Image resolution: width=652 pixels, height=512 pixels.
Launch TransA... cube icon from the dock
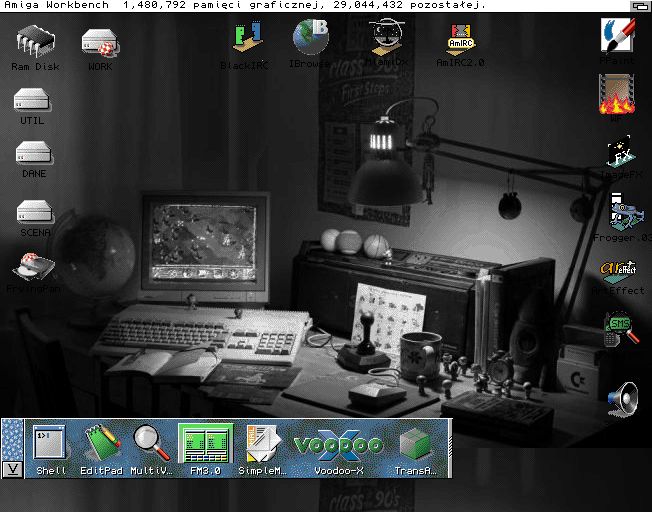tap(415, 445)
